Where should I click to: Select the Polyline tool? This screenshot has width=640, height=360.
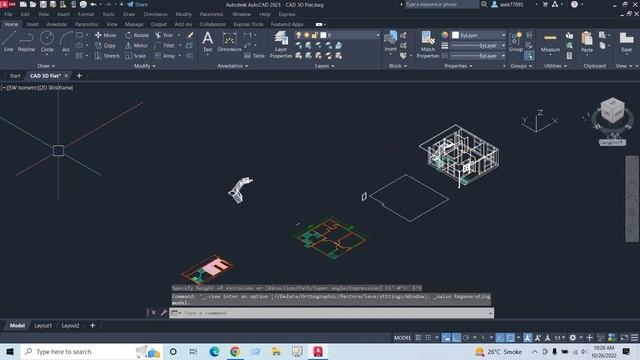[26, 42]
